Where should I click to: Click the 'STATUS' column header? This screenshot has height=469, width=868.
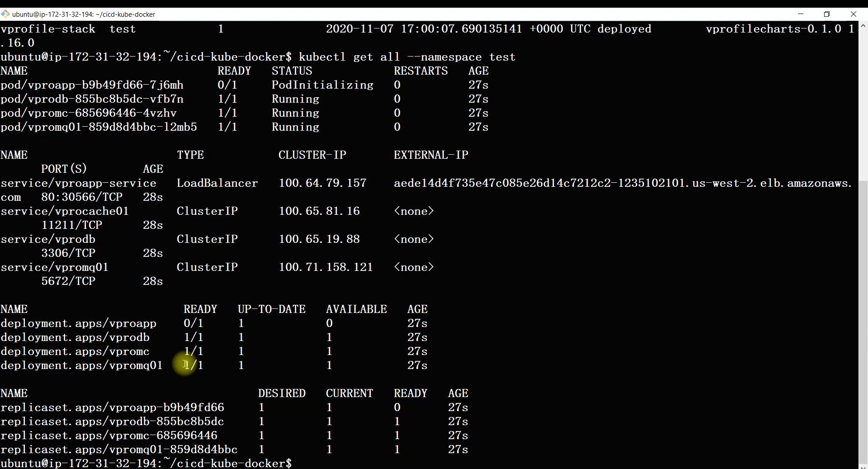(x=292, y=71)
